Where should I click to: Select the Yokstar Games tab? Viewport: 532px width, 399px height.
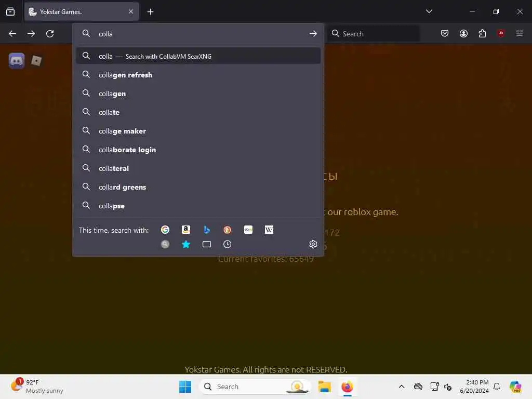[x=82, y=11]
